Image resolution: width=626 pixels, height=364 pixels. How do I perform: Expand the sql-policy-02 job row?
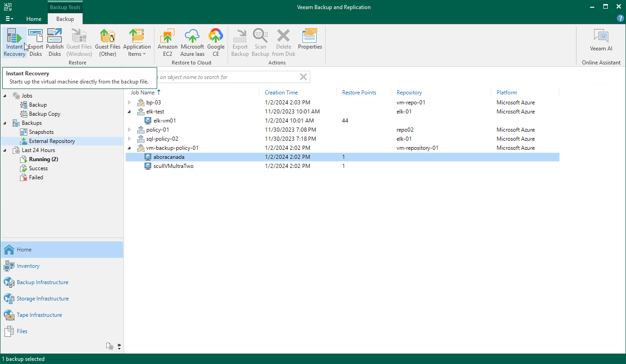(129, 139)
